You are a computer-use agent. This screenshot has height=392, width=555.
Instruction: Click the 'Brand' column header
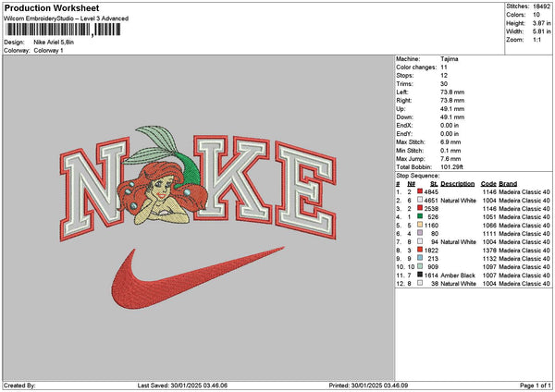coord(508,184)
